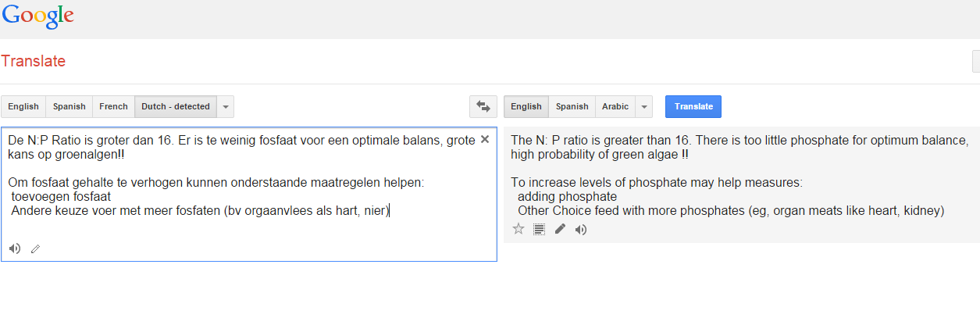Screen dimensions: 980x311
Task: Expand target language dropdown arrow
Action: (x=644, y=106)
